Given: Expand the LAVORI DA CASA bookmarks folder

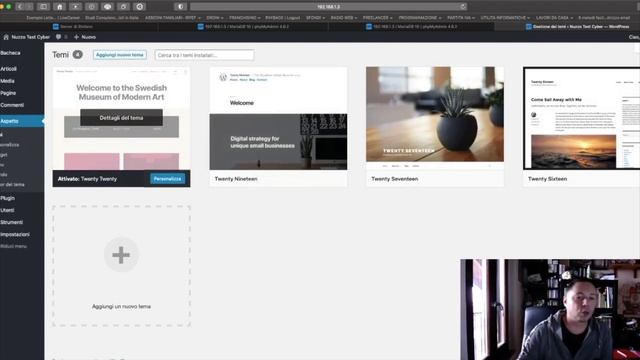Looking at the screenshot, I should tap(554, 18).
